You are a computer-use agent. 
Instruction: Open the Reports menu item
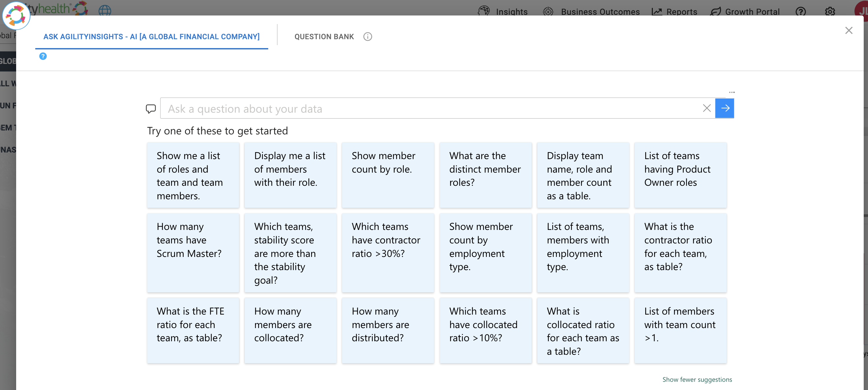pyautogui.click(x=674, y=12)
